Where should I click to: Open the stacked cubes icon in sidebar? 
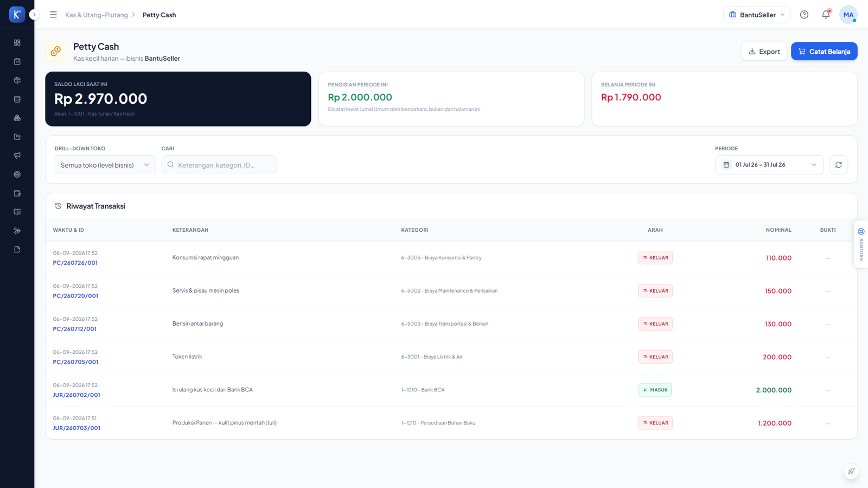tap(17, 118)
